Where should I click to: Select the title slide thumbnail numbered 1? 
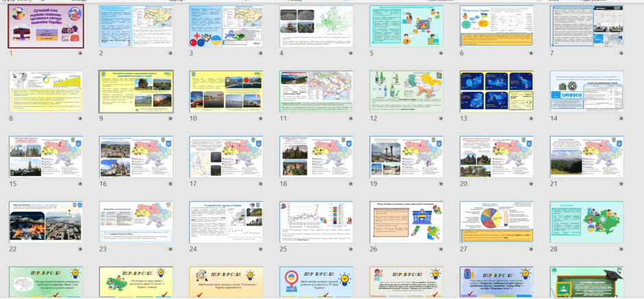46,26
